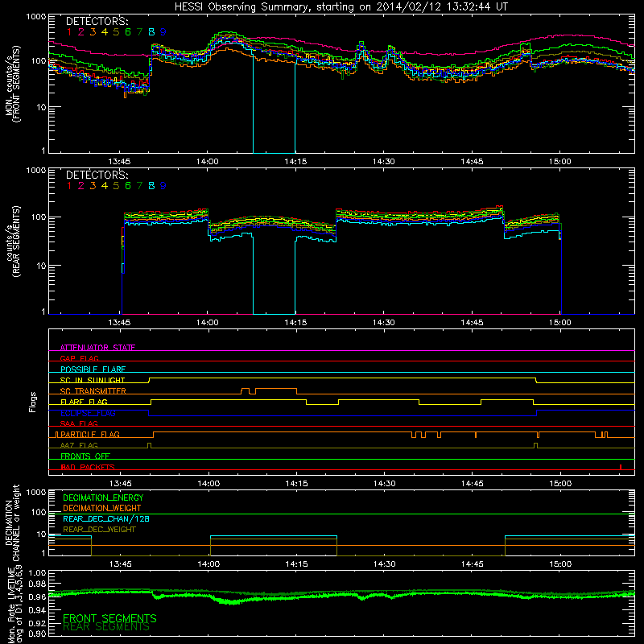The height and width of the screenshot is (644, 644).
Task: Click DETECTORS: label in rear segments plot
Action: (x=97, y=175)
